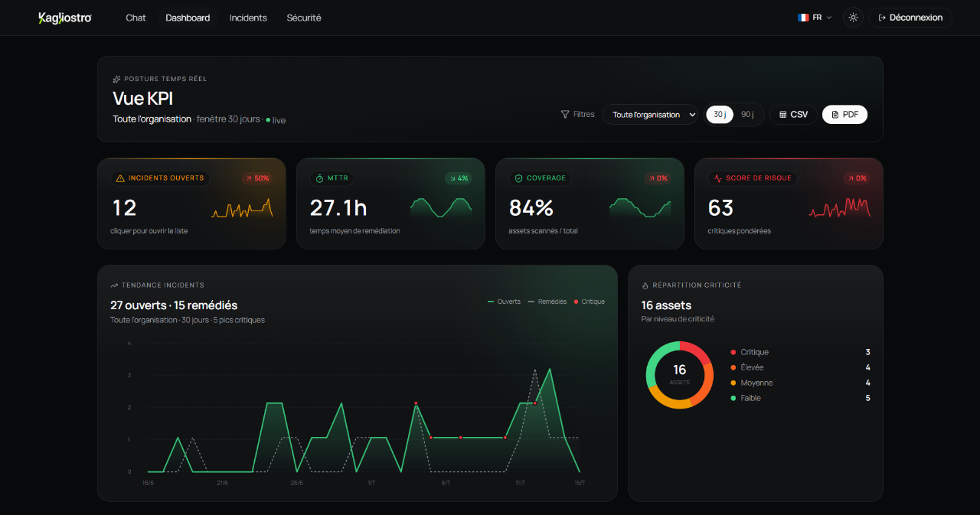Export the dashboard as PDF

click(844, 114)
